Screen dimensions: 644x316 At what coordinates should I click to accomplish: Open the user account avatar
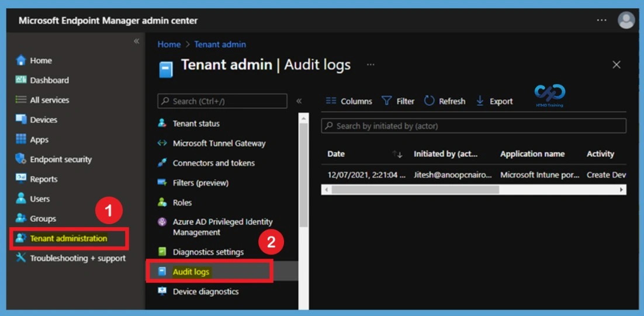coord(626,20)
